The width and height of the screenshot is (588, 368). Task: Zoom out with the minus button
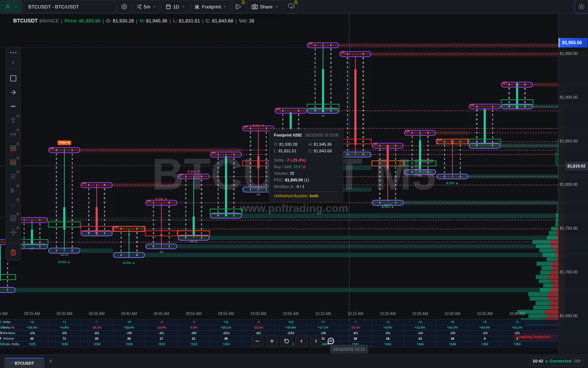pyautogui.click(x=257, y=341)
